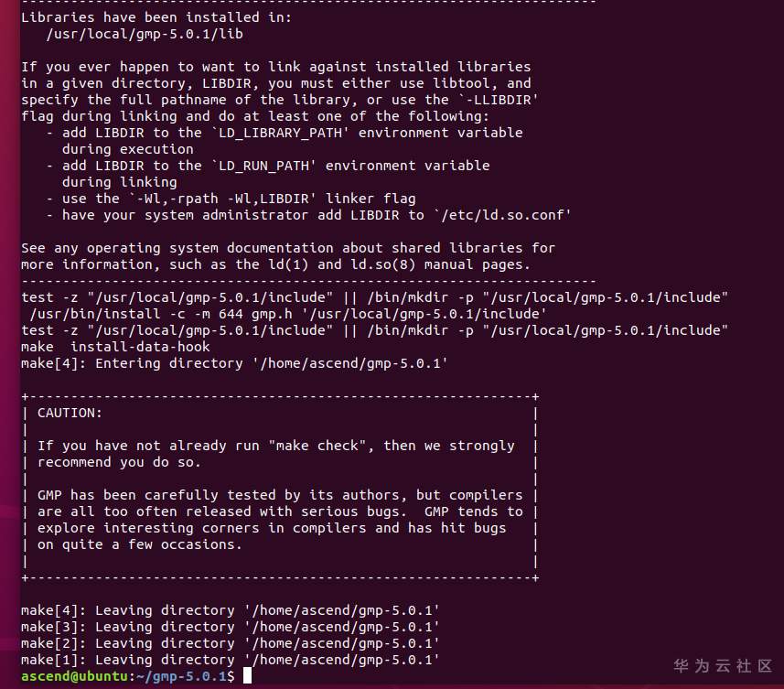The height and width of the screenshot is (689, 784).
Task: Click the CAUTION: heading in the box
Action: pos(70,413)
